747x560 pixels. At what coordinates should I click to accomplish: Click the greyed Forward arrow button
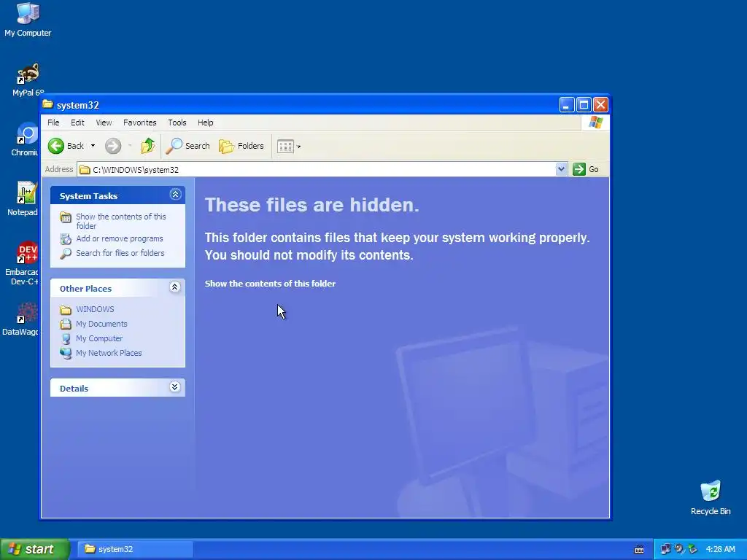[x=113, y=146]
